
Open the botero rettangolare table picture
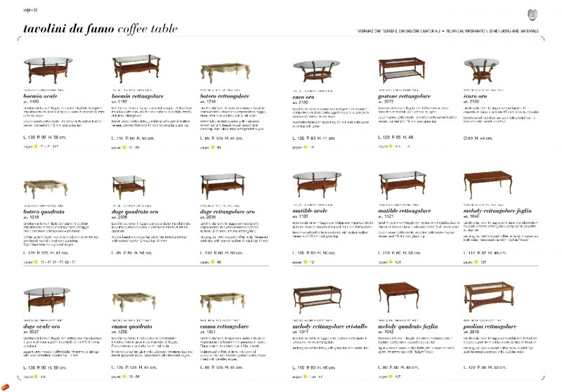(x=225, y=72)
